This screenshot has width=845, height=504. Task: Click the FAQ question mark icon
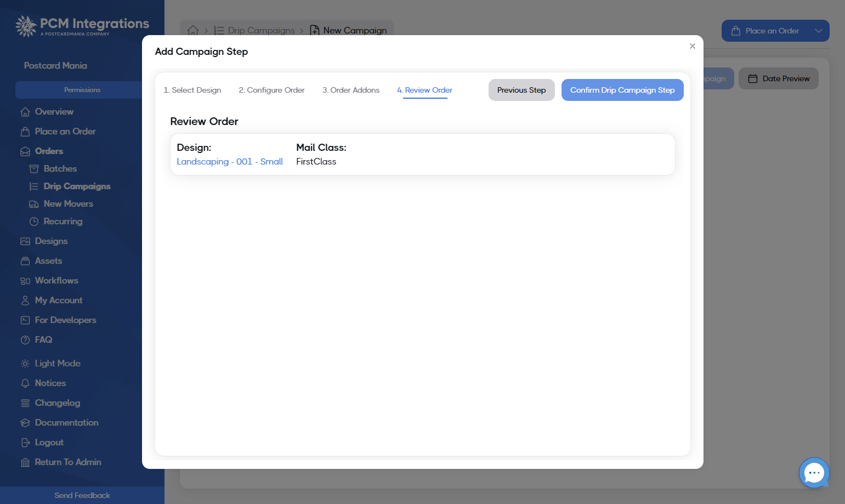pos(25,340)
